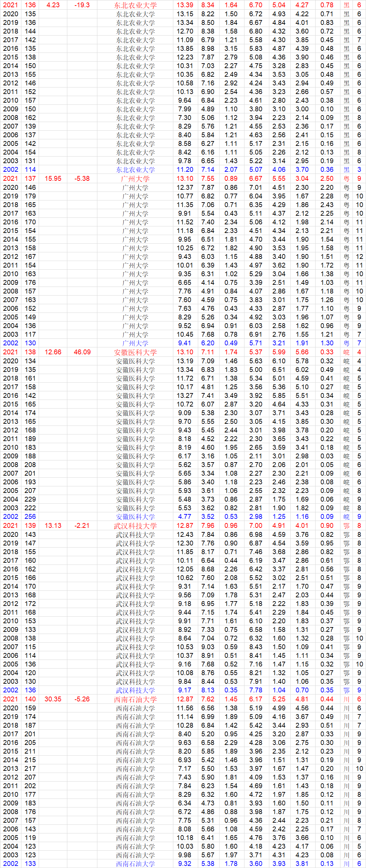This screenshot has height=868, width=366.
Task: Click the 川 character in the 西南石油大学 2021 row
Action: pyautogui.click(x=347, y=699)
